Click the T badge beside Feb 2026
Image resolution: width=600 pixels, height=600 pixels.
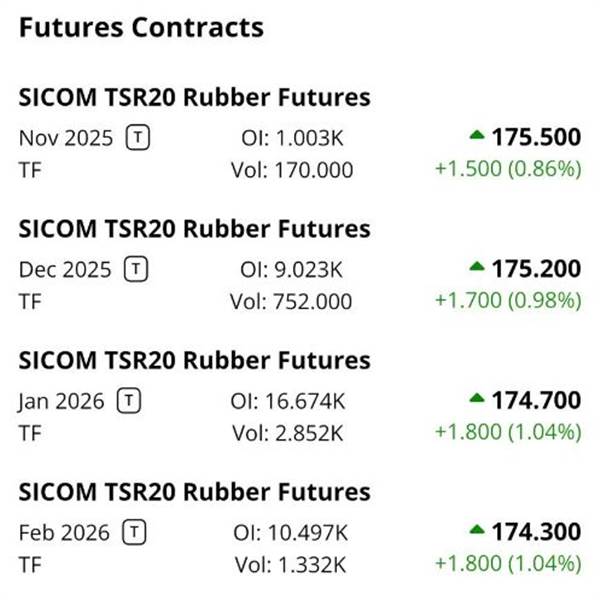[134, 532]
